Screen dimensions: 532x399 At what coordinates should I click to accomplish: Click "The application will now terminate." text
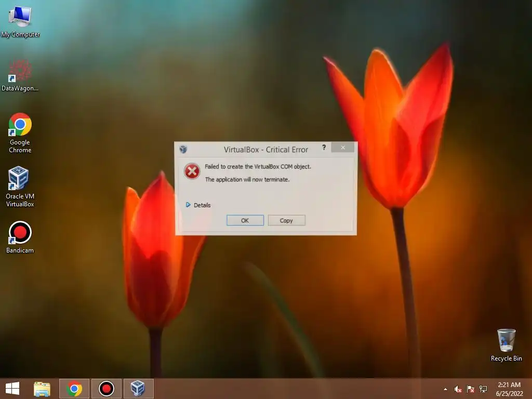pyautogui.click(x=247, y=179)
